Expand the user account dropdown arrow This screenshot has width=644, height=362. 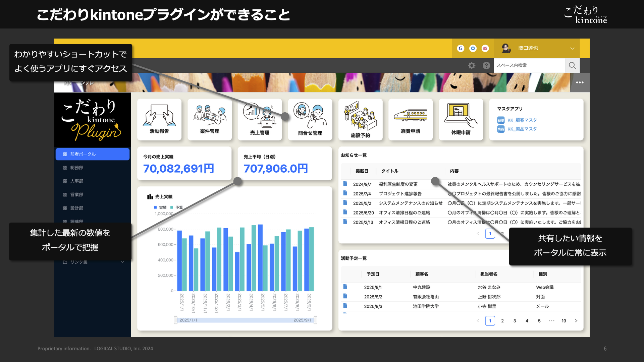pos(572,48)
